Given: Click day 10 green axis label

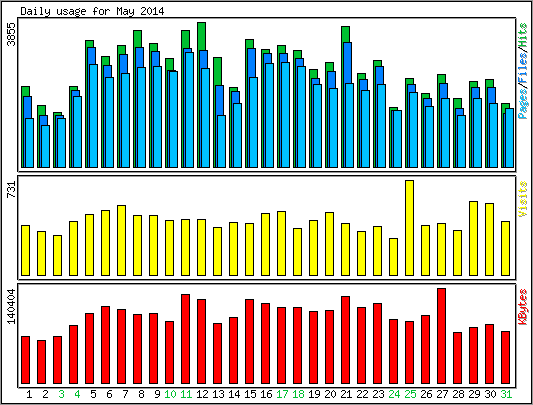Looking at the screenshot, I should pos(170,394).
